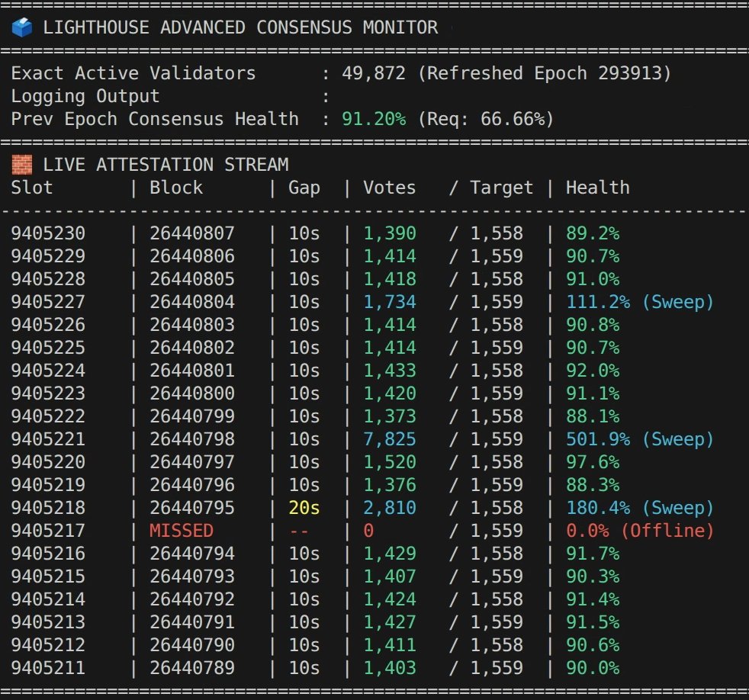Image resolution: width=749 pixels, height=700 pixels.
Task: Click the '501.9% (Sweep)' health entry
Action: point(640,439)
